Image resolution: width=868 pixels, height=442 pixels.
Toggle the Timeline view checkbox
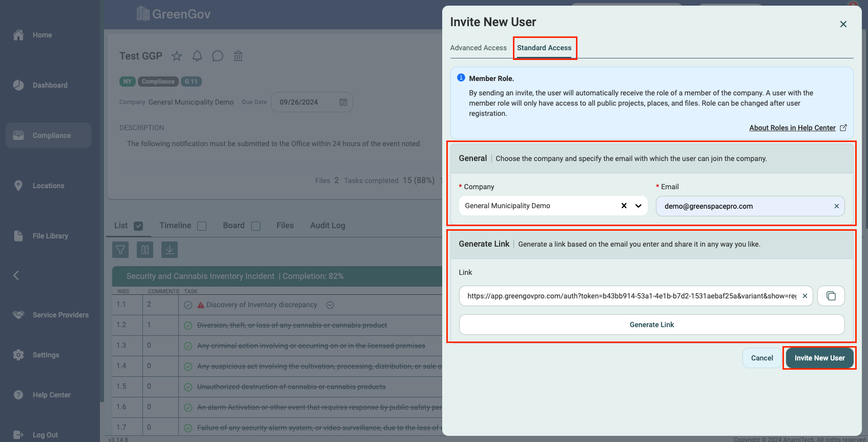click(202, 226)
